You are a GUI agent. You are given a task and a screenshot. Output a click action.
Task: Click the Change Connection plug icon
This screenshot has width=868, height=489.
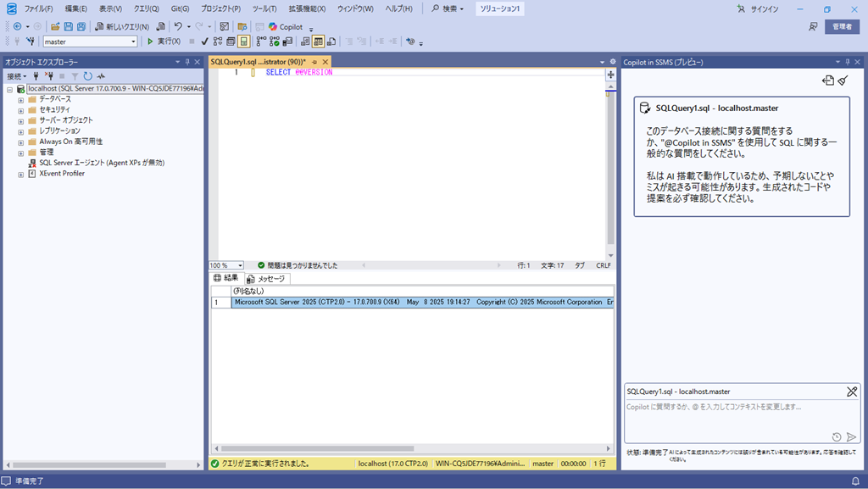click(x=31, y=42)
